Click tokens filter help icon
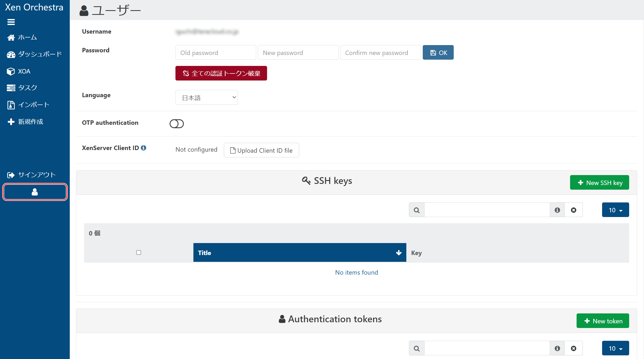 [557, 348]
